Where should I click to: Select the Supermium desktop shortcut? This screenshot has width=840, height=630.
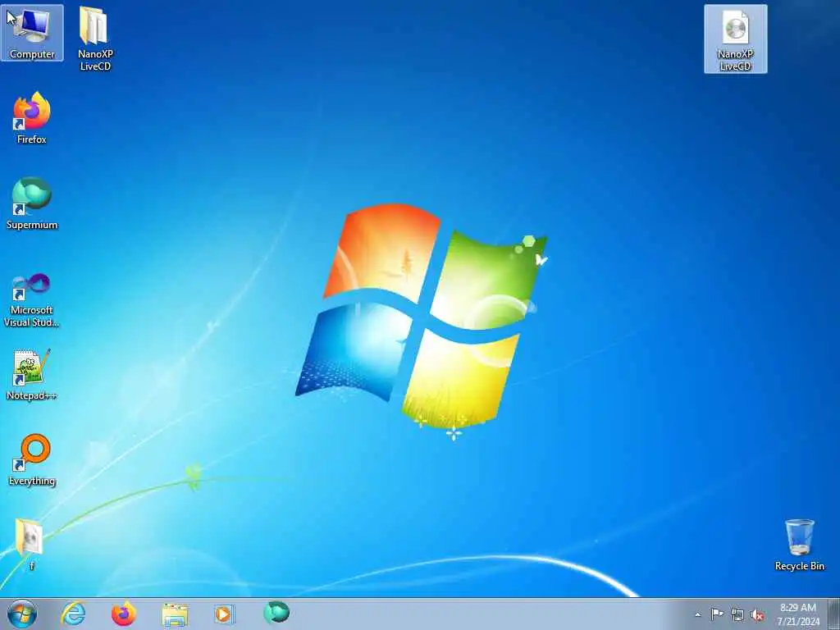(32, 203)
